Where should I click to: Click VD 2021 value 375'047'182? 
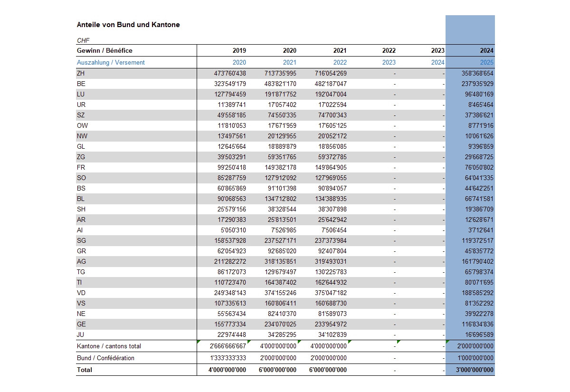click(331, 293)
